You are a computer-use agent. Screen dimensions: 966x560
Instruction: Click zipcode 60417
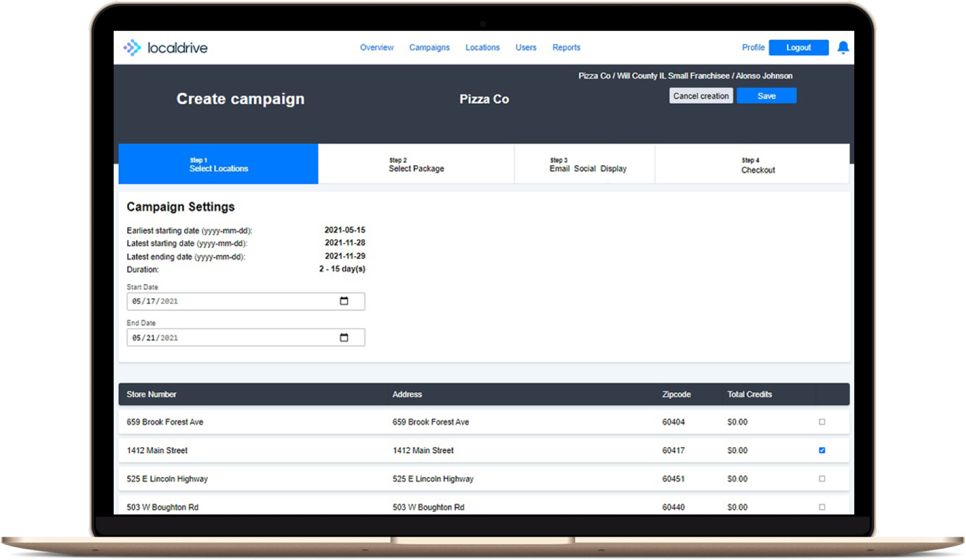coord(673,450)
